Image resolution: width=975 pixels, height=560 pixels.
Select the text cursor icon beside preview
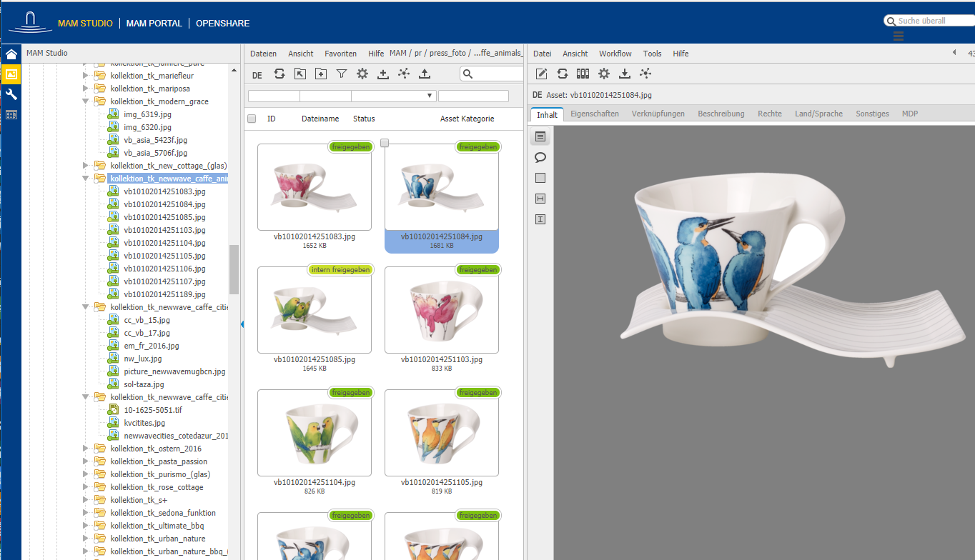(540, 219)
